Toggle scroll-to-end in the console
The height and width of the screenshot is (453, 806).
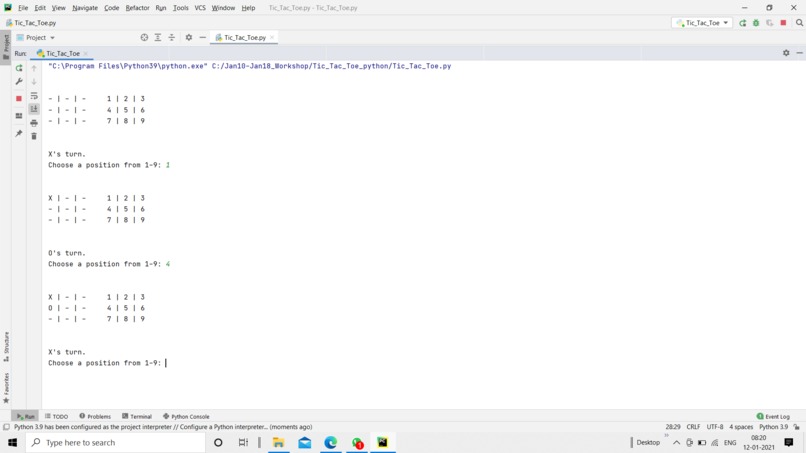point(34,108)
